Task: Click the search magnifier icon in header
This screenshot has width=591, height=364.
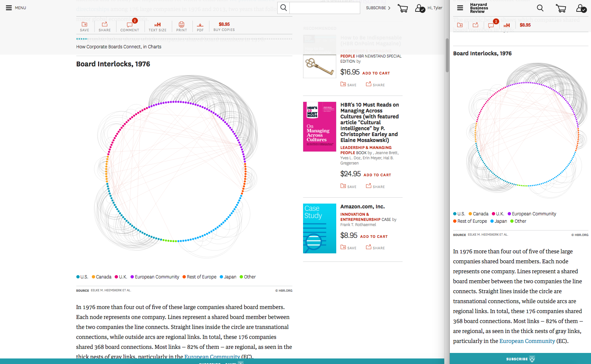Action: click(x=283, y=8)
